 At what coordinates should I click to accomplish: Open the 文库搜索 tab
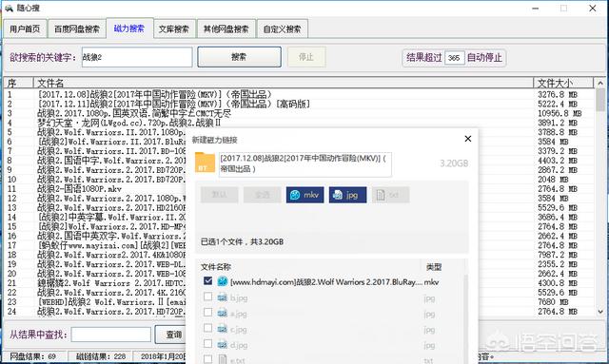tap(174, 29)
